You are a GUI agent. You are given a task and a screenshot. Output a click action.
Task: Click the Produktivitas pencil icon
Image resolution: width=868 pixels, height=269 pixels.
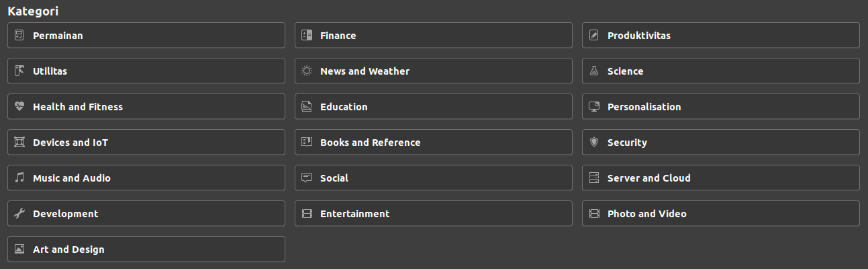point(593,36)
